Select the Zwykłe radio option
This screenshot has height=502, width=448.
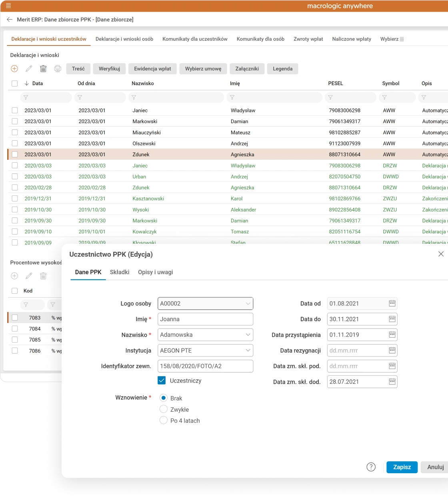click(x=163, y=409)
